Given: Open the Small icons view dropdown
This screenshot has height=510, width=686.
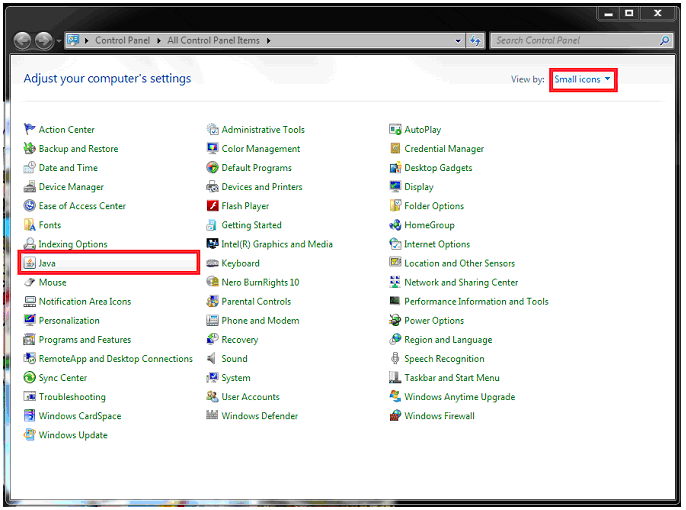Looking at the screenshot, I should tap(582, 79).
